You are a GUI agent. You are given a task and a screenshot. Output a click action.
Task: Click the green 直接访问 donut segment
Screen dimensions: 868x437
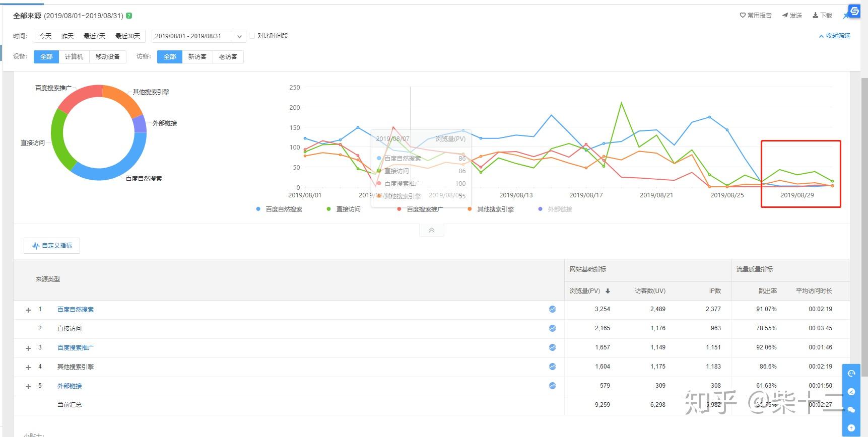click(x=58, y=140)
